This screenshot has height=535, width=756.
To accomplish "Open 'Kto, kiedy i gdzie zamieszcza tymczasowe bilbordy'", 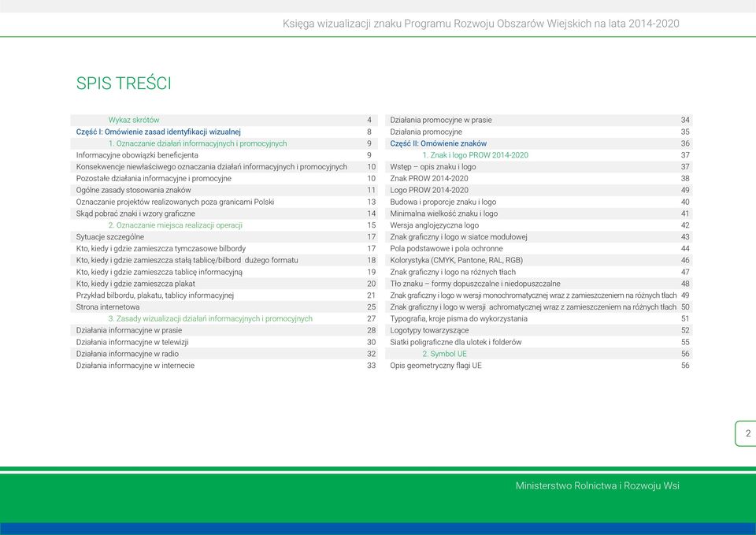I will [161, 248].
